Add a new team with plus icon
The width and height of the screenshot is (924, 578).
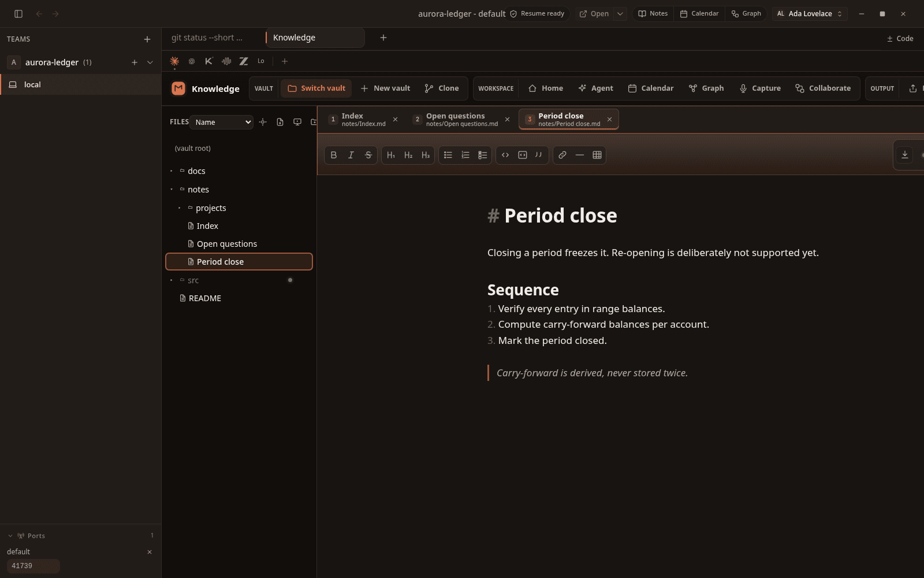(x=147, y=39)
